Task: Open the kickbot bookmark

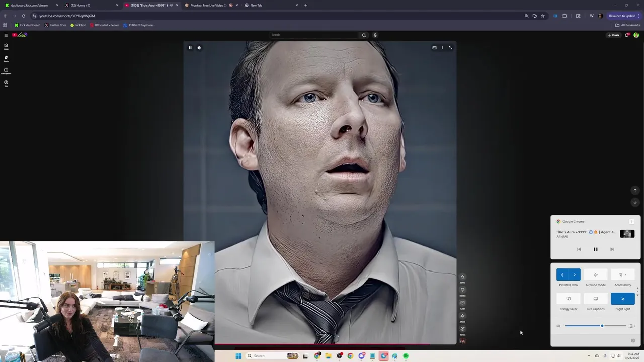Action: [x=78, y=25]
